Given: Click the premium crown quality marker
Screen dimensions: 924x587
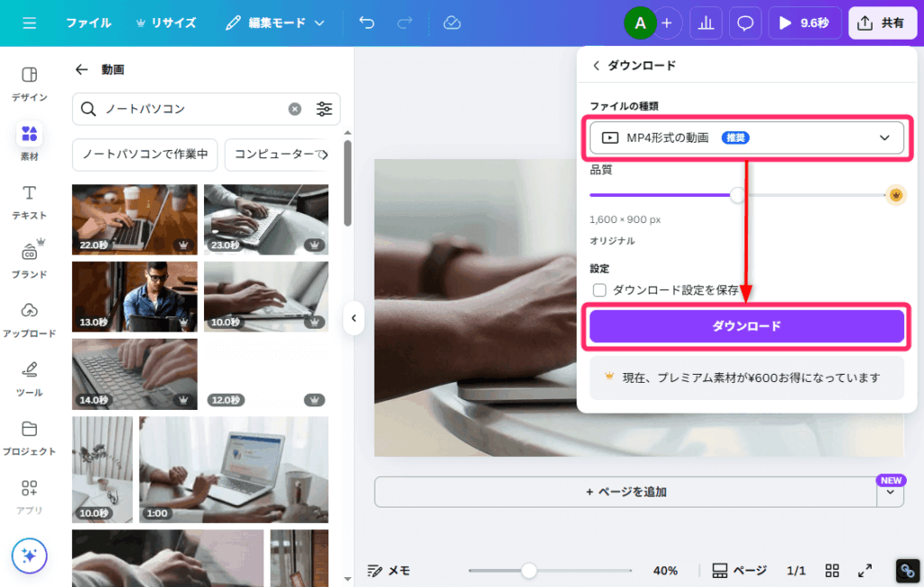Looking at the screenshot, I should click(x=896, y=195).
